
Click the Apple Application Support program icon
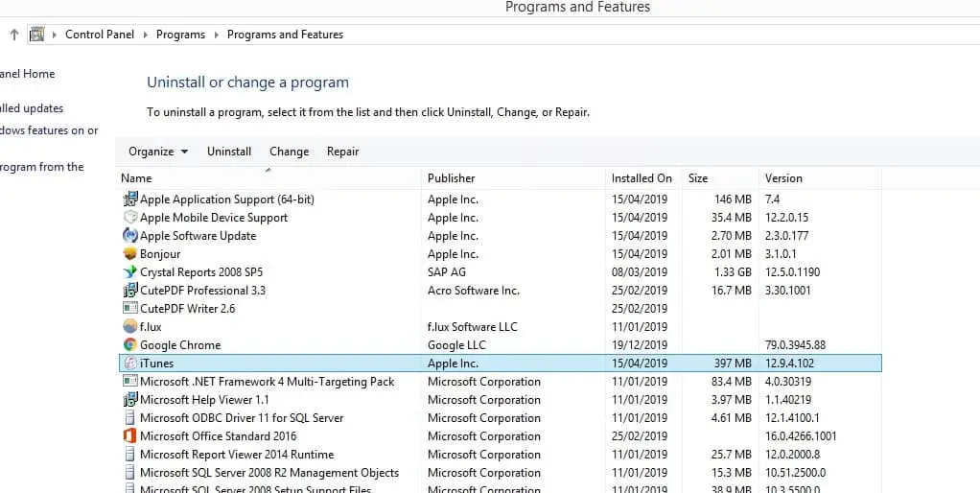[x=130, y=200]
